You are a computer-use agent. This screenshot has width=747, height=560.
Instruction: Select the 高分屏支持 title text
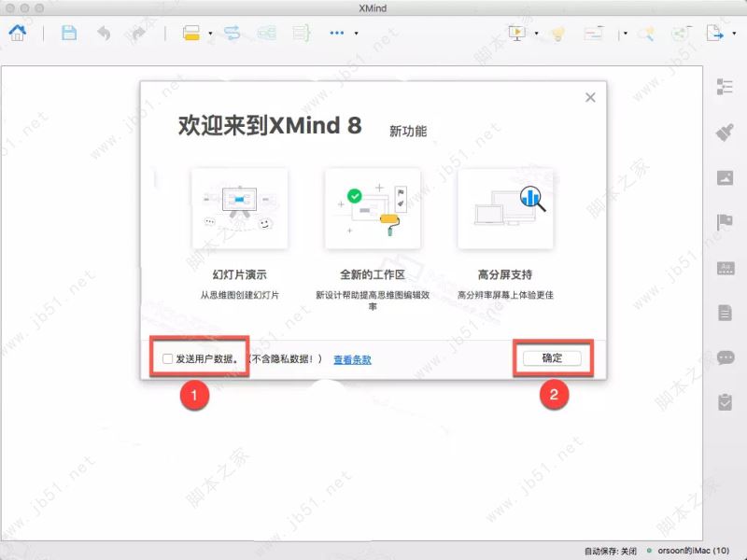pyautogui.click(x=505, y=274)
